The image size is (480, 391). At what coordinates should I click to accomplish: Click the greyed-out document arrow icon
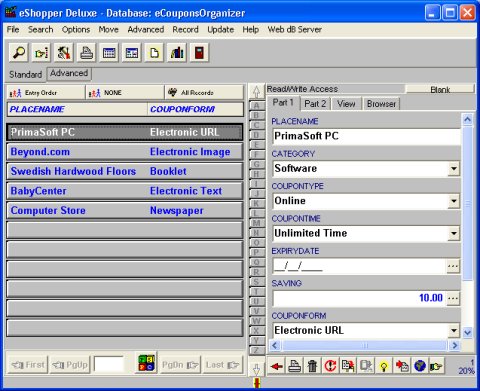[366, 366]
